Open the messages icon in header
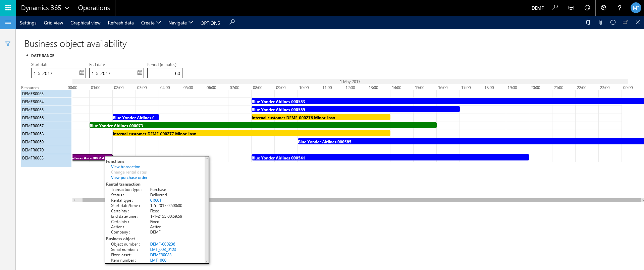 (x=571, y=8)
